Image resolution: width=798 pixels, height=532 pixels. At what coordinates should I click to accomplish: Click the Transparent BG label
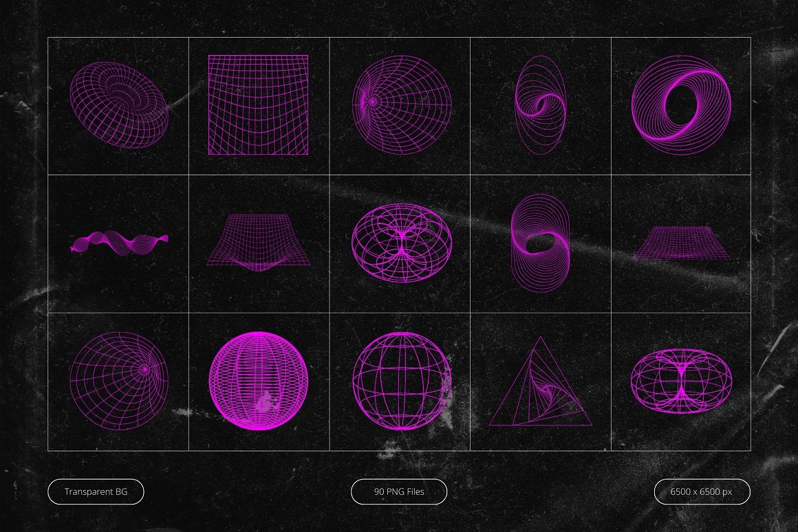click(96, 491)
